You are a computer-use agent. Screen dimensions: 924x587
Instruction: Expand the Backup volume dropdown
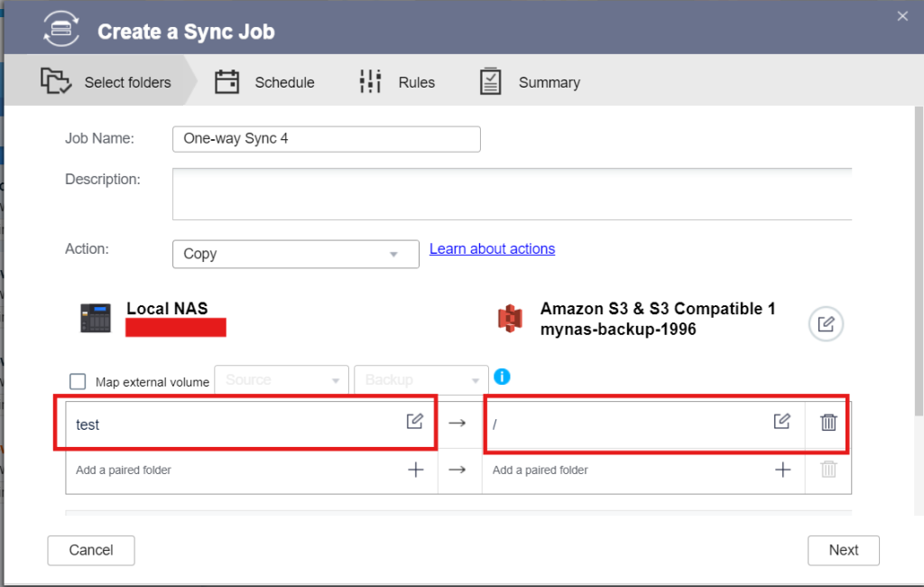421,380
